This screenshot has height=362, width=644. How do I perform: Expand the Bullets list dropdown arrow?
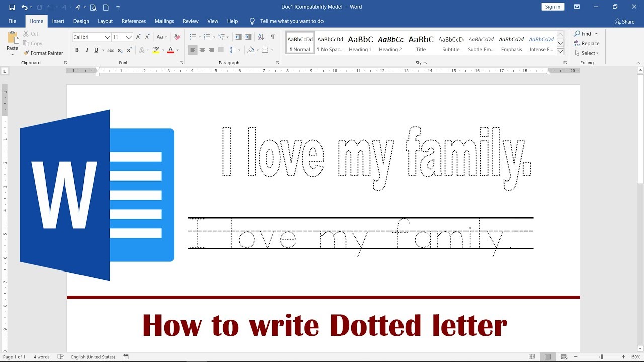tap(200, 37)
